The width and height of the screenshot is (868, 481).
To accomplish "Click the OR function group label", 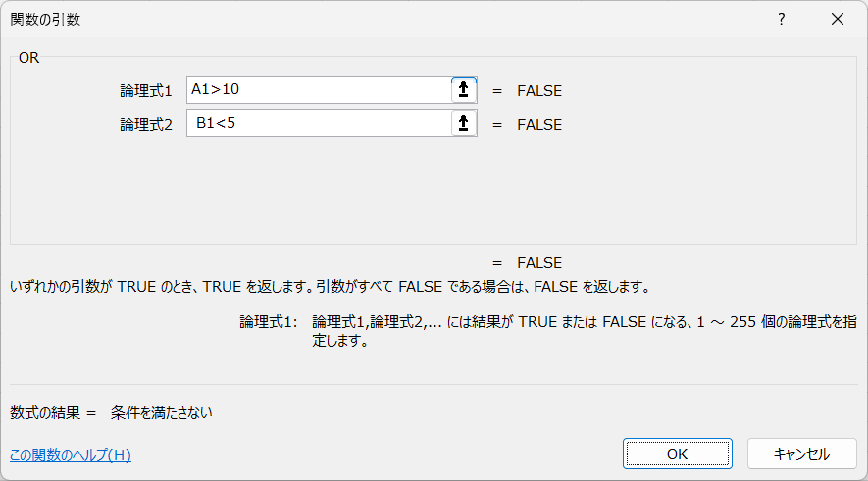I will [x=28, y=58].
